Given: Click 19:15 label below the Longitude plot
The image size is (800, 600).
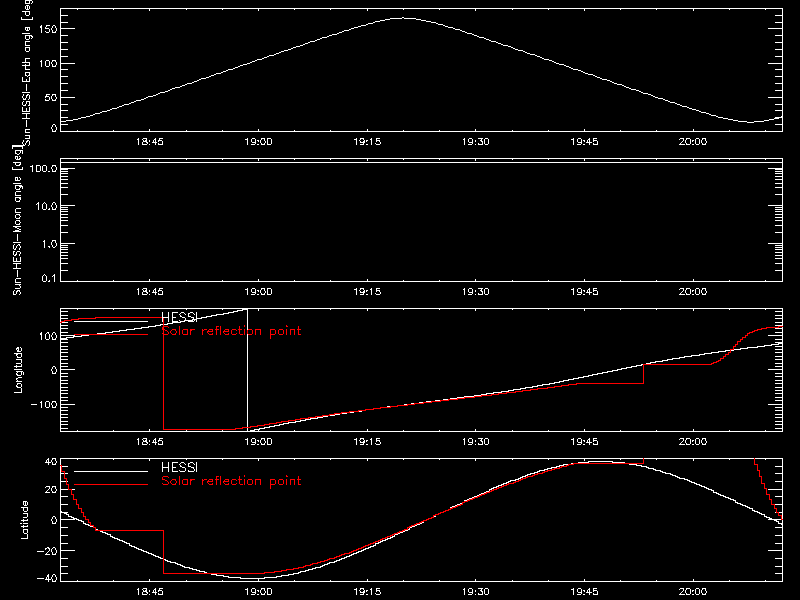Looking at the screenshot, I should pos(367,442).
